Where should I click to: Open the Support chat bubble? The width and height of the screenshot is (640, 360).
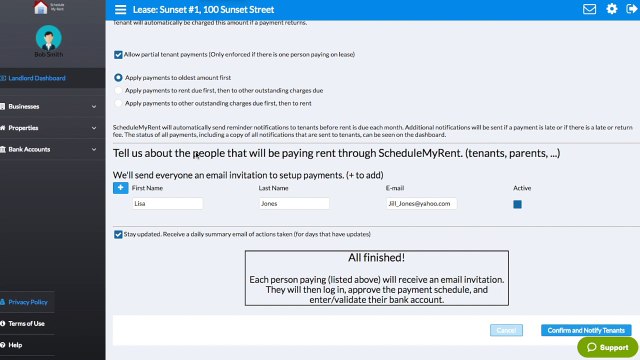(607, 347)
